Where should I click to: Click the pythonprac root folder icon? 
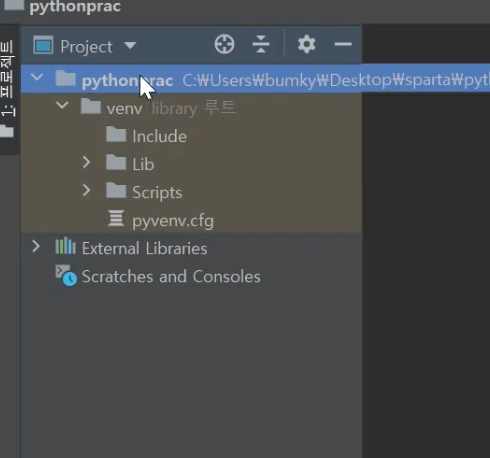(65, 78)
